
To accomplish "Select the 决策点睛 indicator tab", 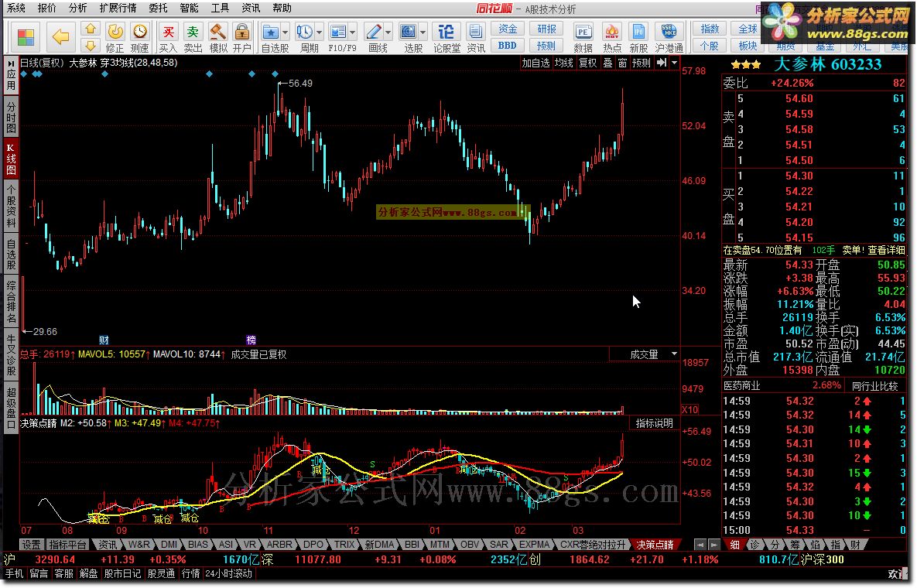I will click(655, 544).
